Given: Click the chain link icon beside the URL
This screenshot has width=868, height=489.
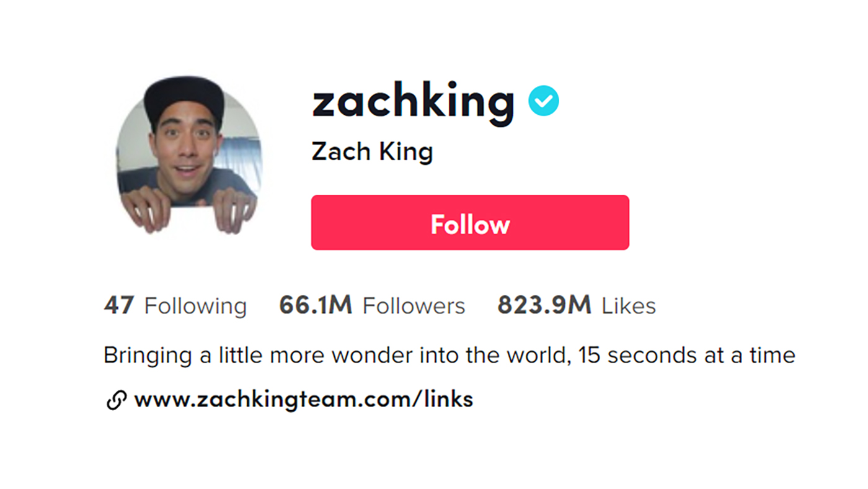Looking at the screenshot, I should coord(117,400).
